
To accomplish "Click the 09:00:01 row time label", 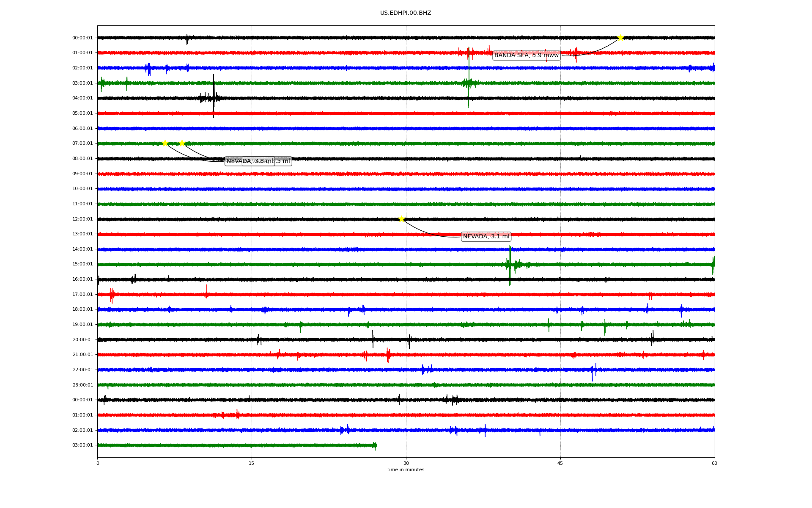I will click(x=82, y=174).
